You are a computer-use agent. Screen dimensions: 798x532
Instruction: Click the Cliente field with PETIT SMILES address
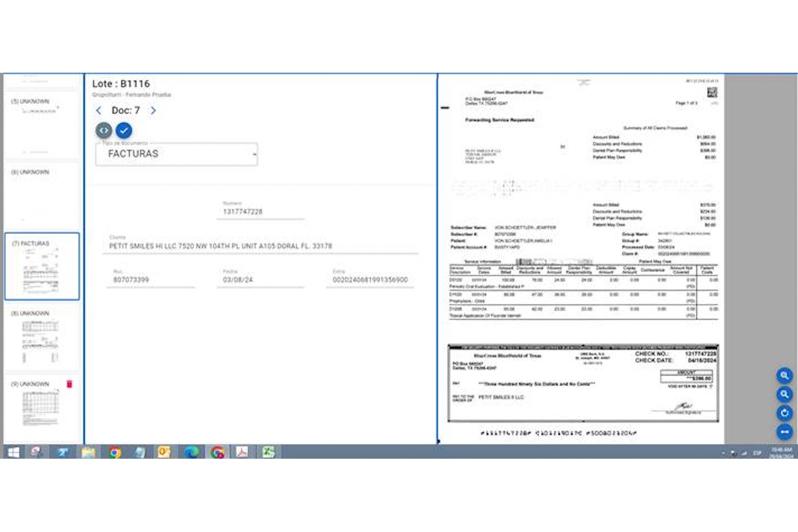(261, 246)
